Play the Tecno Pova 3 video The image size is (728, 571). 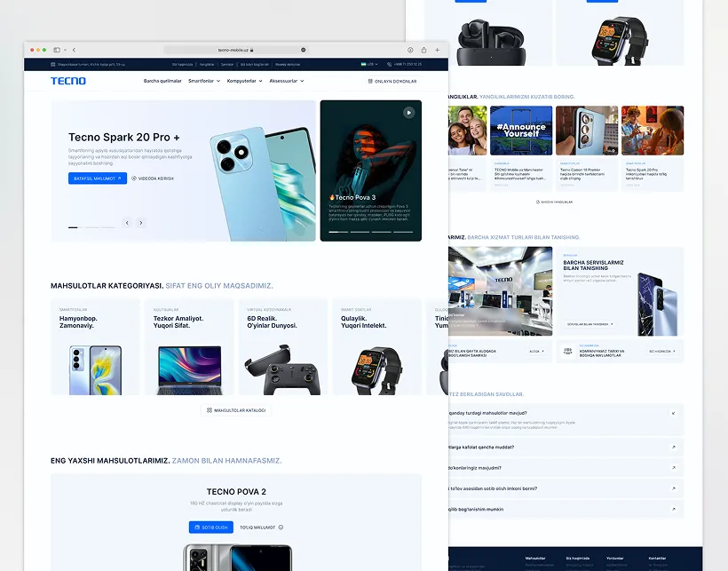pyautogui.click(x=408, y=113)
